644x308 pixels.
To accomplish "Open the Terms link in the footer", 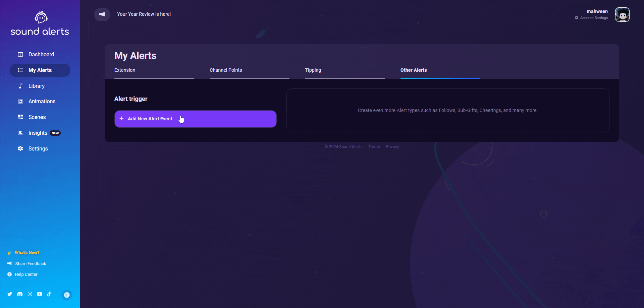I will click(374, 146).
